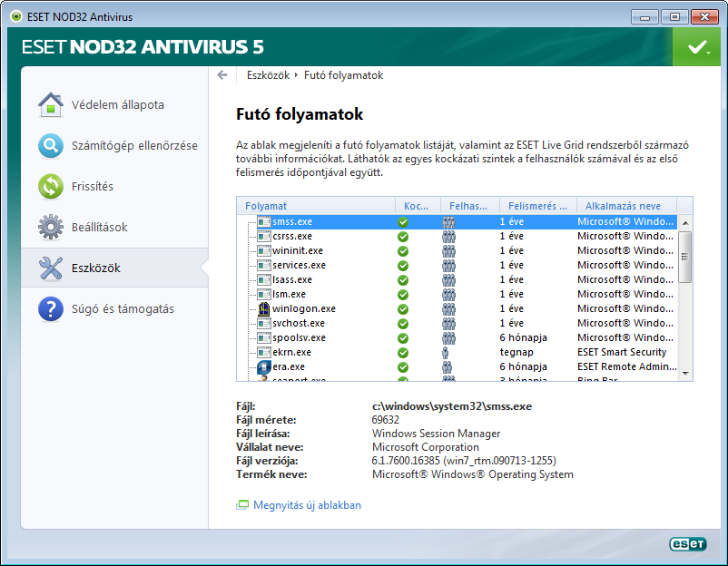This screenshot has height=566, width=728.
Task: Select the ekrn.exe process
Action: (x=457, y=353)
